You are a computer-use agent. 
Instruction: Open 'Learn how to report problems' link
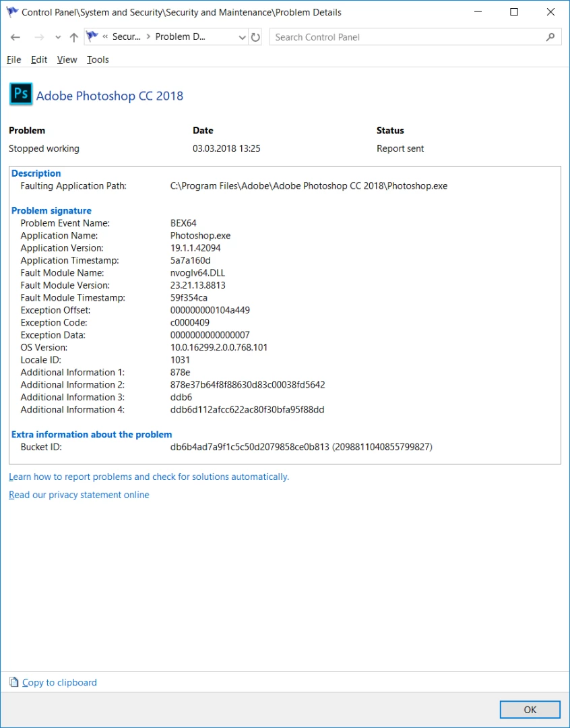(x=148, y=477)
